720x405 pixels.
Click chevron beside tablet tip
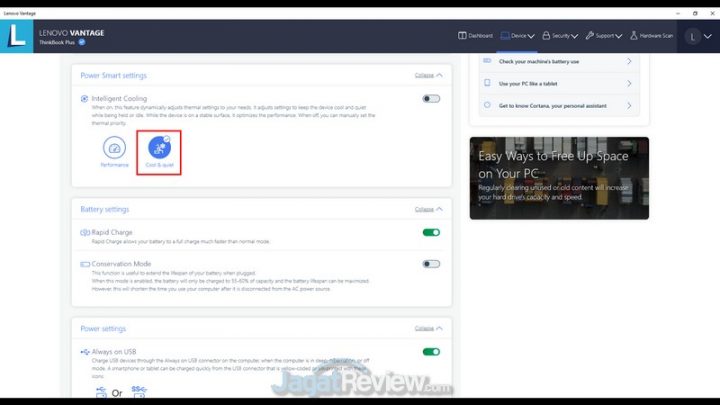coord(629,84)
